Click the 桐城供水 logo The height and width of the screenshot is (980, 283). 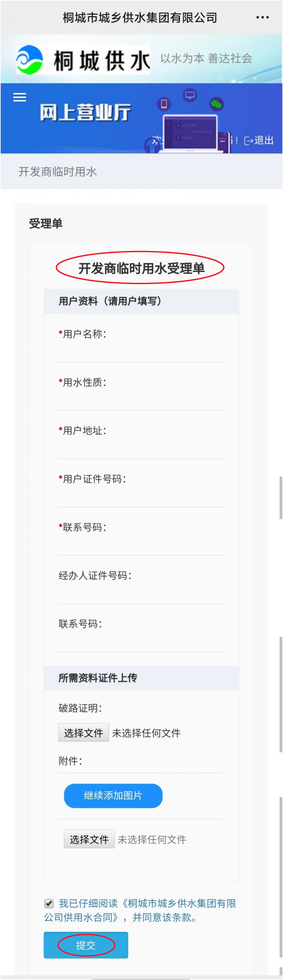tap(83, 60)
